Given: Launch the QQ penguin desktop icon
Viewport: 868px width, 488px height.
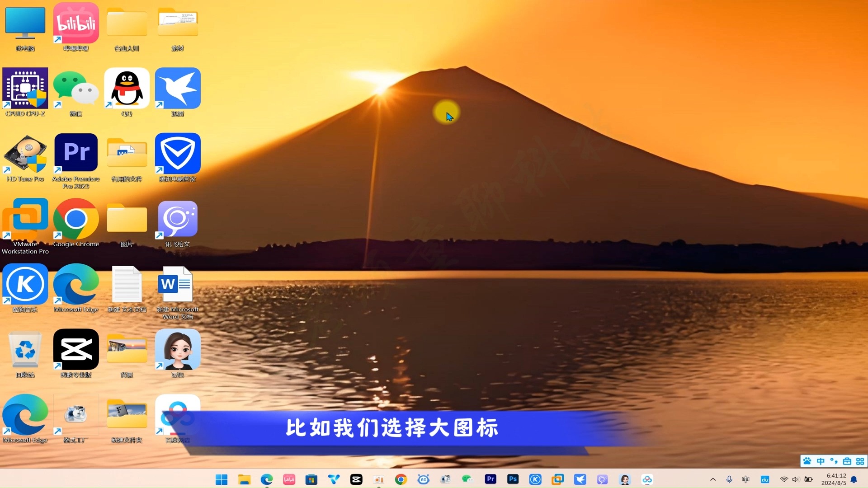Looking at the screenshot, I should pos(127,89).
